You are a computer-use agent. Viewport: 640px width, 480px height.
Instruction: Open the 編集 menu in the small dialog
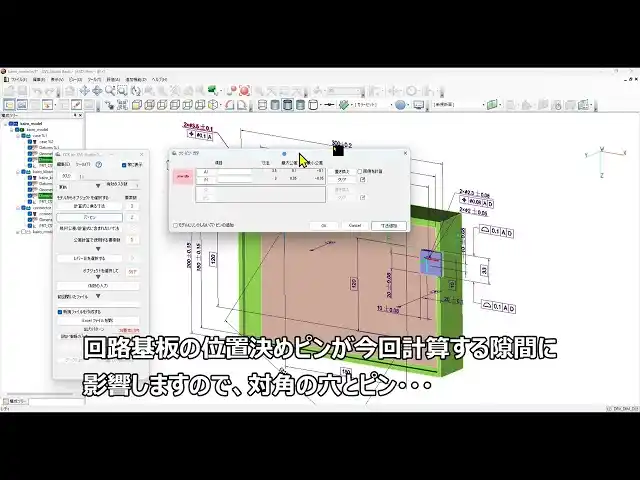[63, 164]
